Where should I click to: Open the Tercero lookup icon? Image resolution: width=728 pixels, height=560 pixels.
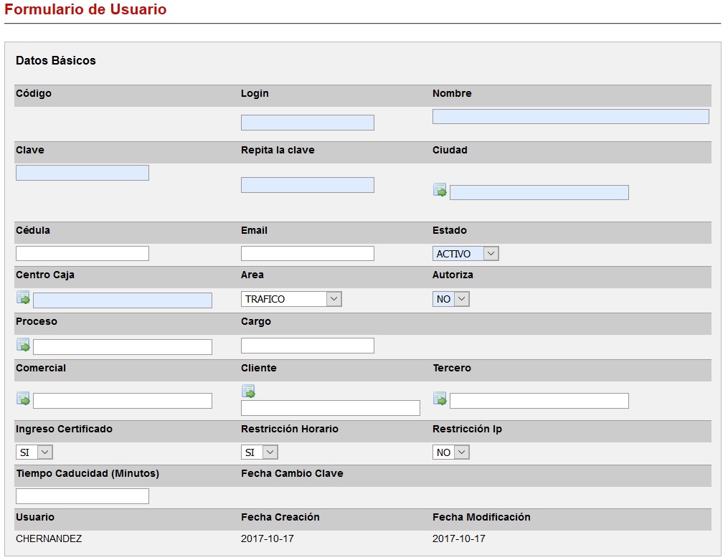[440, 399]
